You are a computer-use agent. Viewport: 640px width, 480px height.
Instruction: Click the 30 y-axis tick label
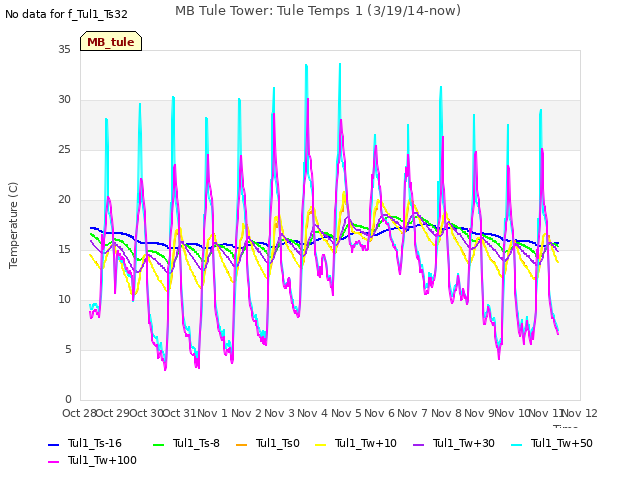(x=64, y=100)
